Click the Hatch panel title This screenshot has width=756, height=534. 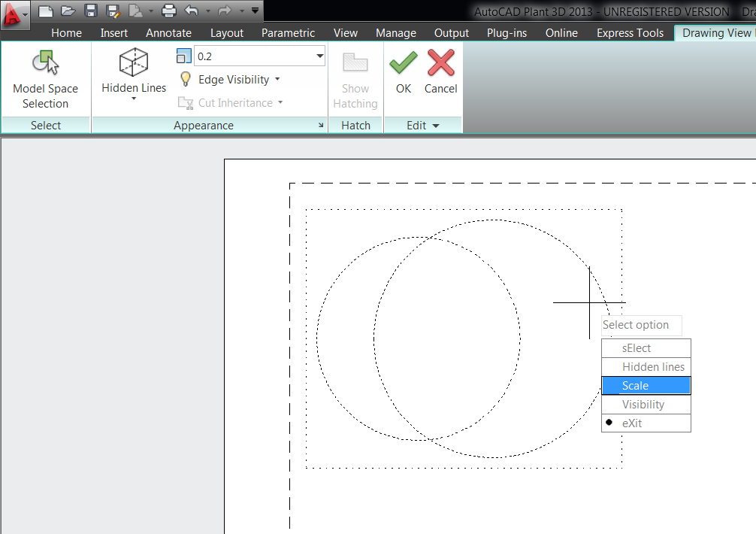click(x=355, y=126)
